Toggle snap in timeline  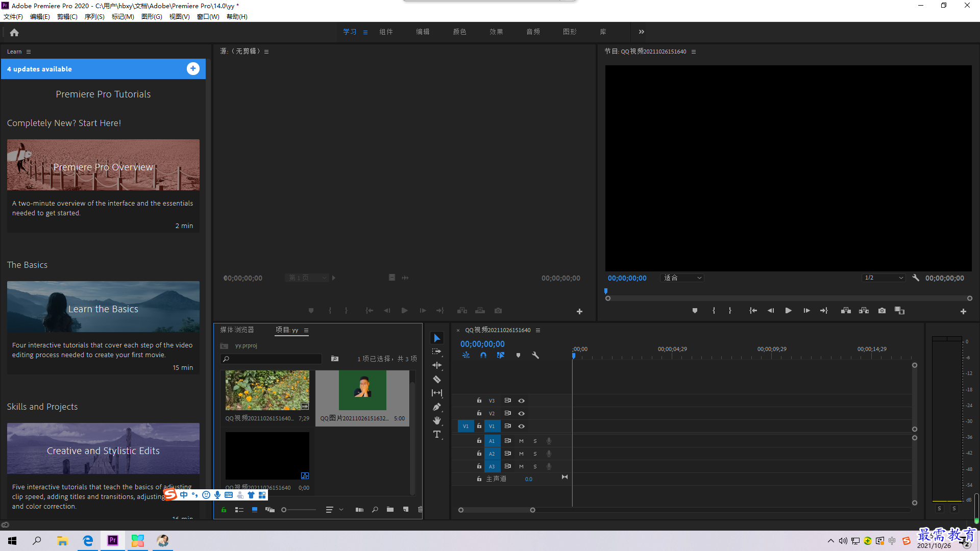(x=483, y=355)
